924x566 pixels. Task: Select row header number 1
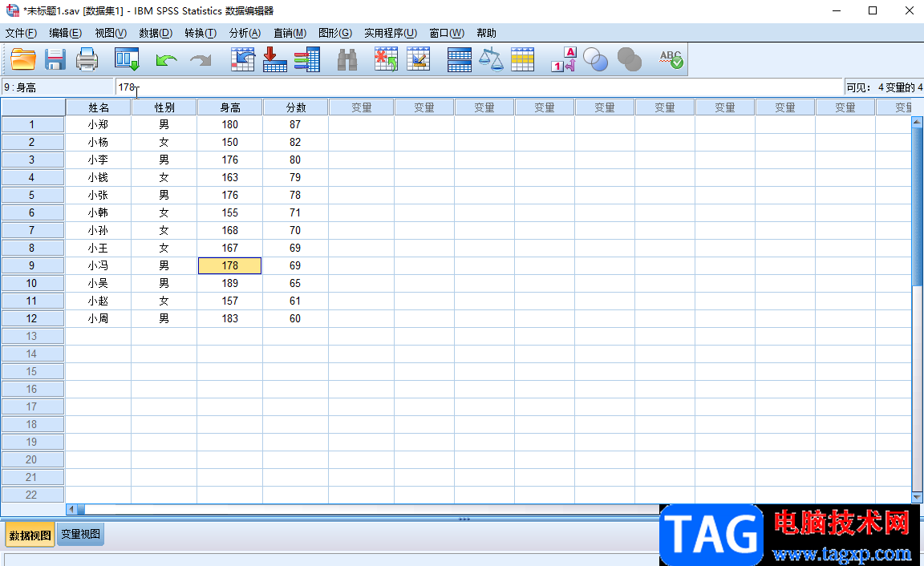32,124
